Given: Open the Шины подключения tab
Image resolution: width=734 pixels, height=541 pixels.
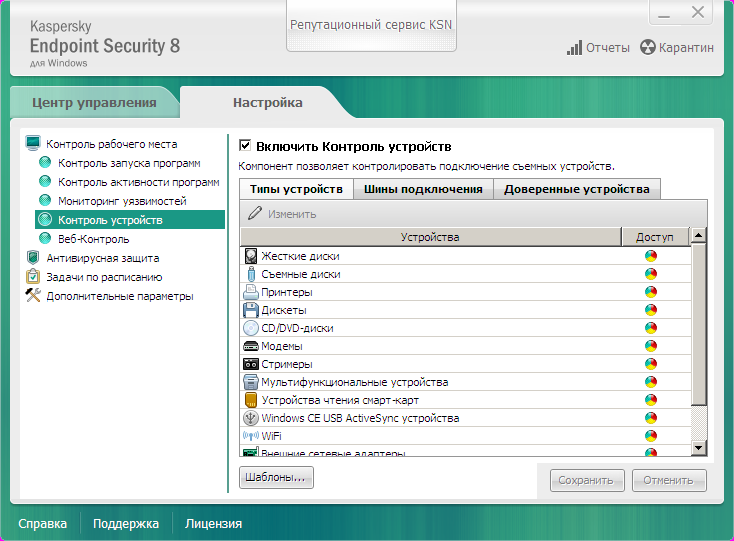Looking at the screenshot, I should 423,189.
